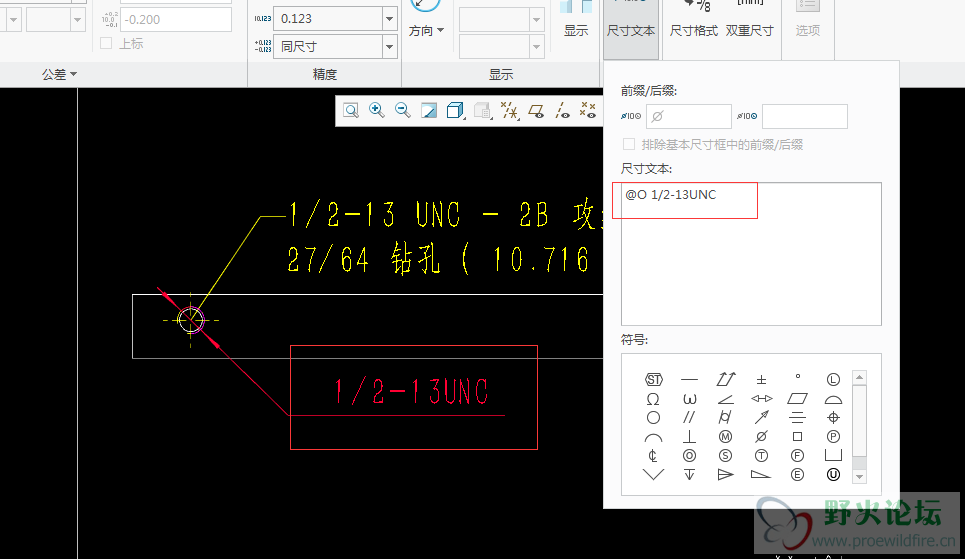Toggle plane display eye icon
The height and width of the screenshot is (559, 965).
coord(536,111)
